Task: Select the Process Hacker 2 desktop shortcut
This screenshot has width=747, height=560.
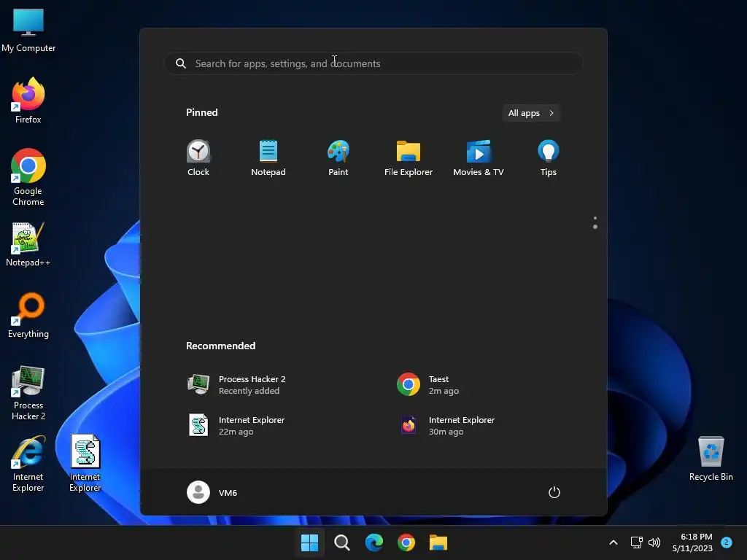Action: tap(28, 393)
